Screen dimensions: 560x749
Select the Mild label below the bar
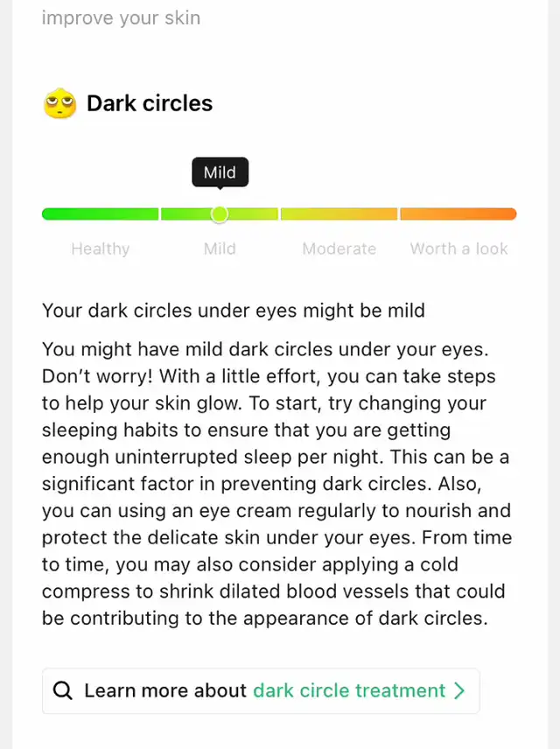(x=220, y=248)
